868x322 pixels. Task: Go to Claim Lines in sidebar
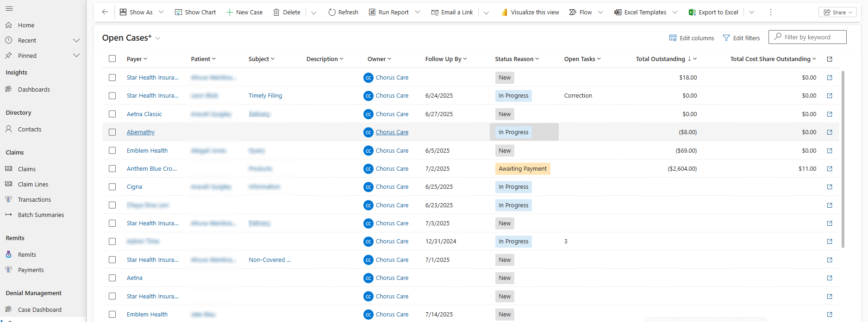[33, 184]
